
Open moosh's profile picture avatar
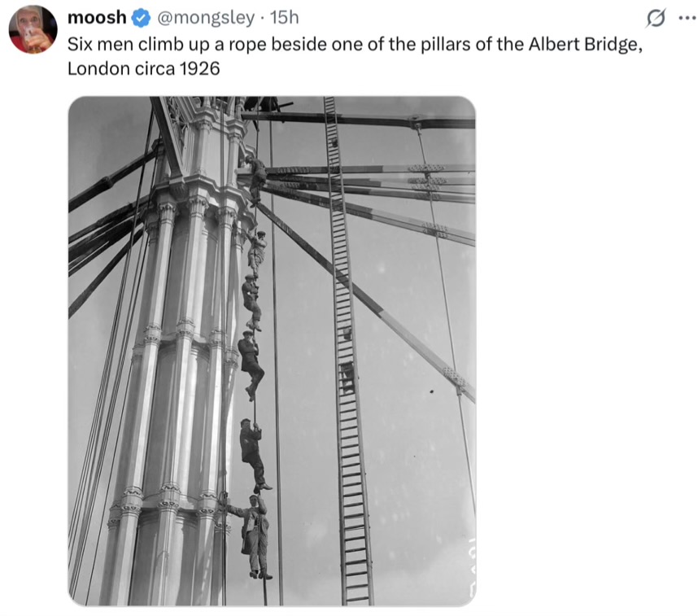click(33, 30)
